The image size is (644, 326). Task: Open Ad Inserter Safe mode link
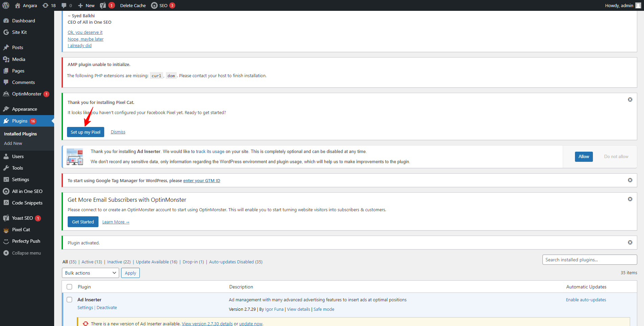point(324,309)
